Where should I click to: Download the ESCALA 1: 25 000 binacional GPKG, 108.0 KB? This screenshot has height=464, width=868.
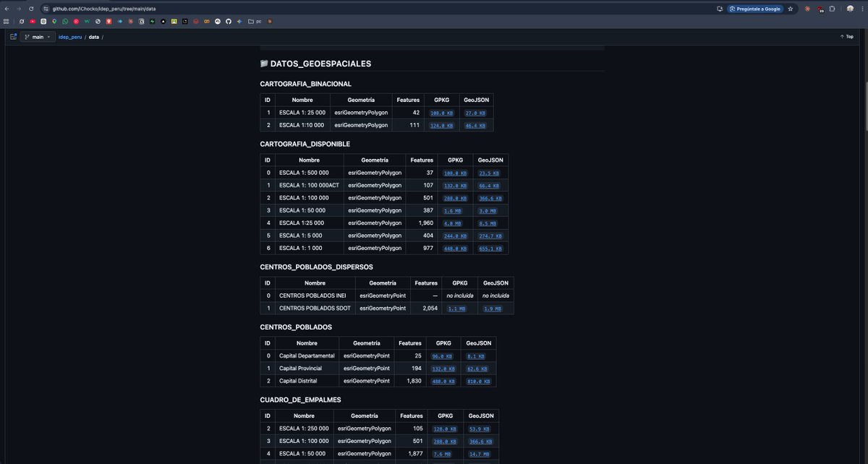pyautogui.click(x=441, y=113)
